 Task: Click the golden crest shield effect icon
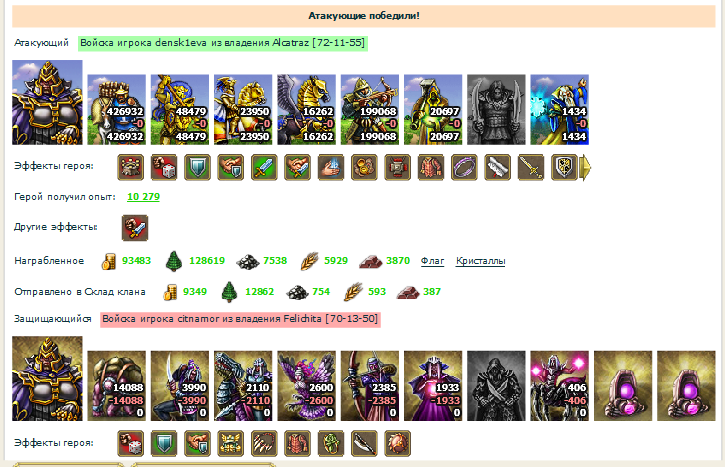click(564, 167)
